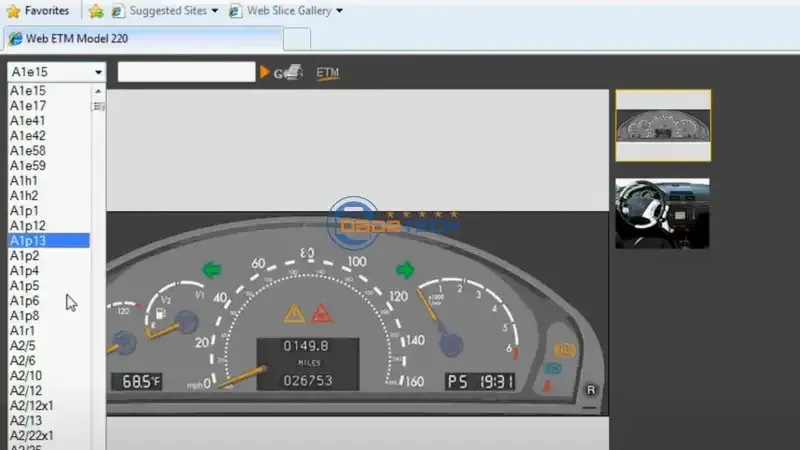Image resolution: width=800 pixels, height=450 pixels.
Task: Click the search text field
Action: tap(186, 72)
